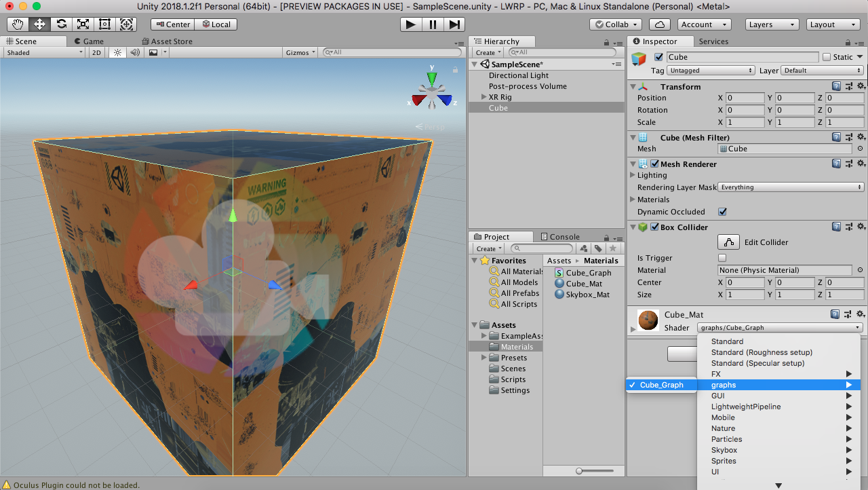Uncheck the Dynamic Occluded checkbox

[722, 212]
